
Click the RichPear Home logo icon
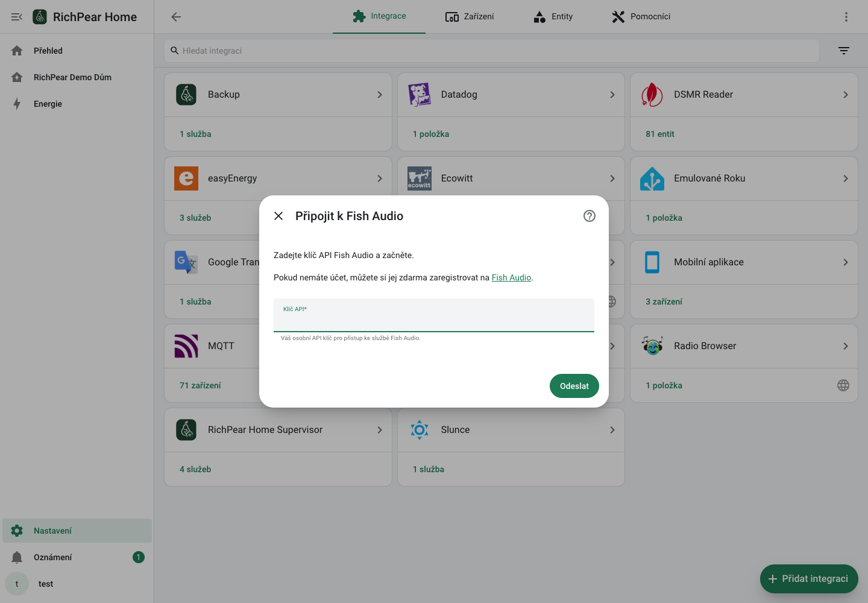click(x=40, y=17)
